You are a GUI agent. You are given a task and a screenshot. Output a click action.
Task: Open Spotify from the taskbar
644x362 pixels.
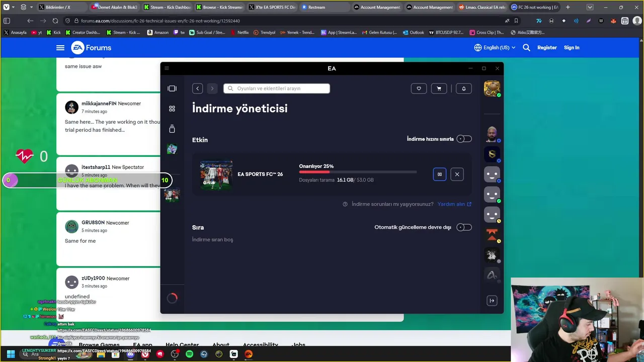point(189,354)
